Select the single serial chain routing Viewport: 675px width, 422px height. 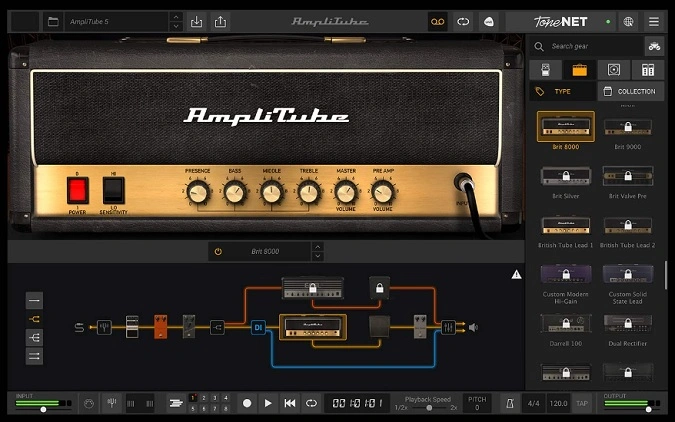[x=34, y=301]
